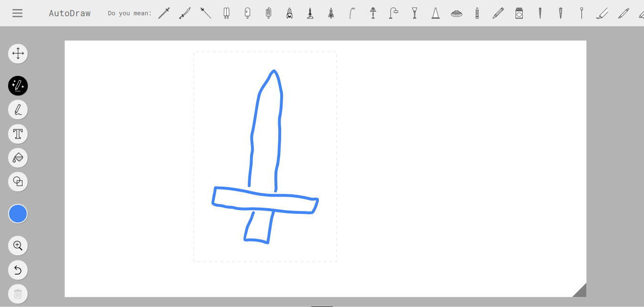Pick the goblet glass suggestion
This screenshot has height=307, width=644.
pyautogui.click(x=414, y=13)
